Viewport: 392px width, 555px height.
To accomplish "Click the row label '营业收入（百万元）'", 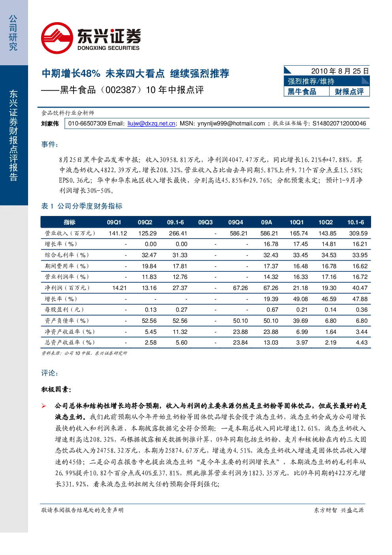I will click(x=70, y=233).
